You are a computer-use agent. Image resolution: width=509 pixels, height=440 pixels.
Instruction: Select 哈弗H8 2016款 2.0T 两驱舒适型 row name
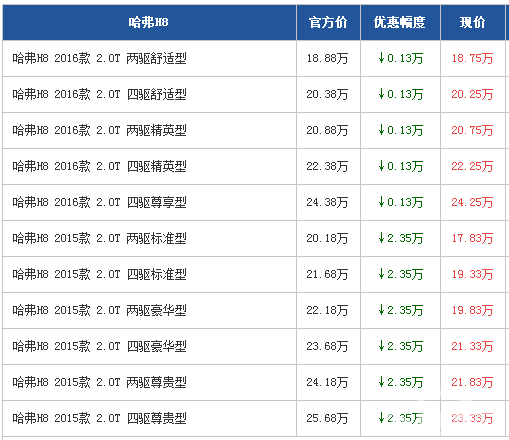pos(100,58)
